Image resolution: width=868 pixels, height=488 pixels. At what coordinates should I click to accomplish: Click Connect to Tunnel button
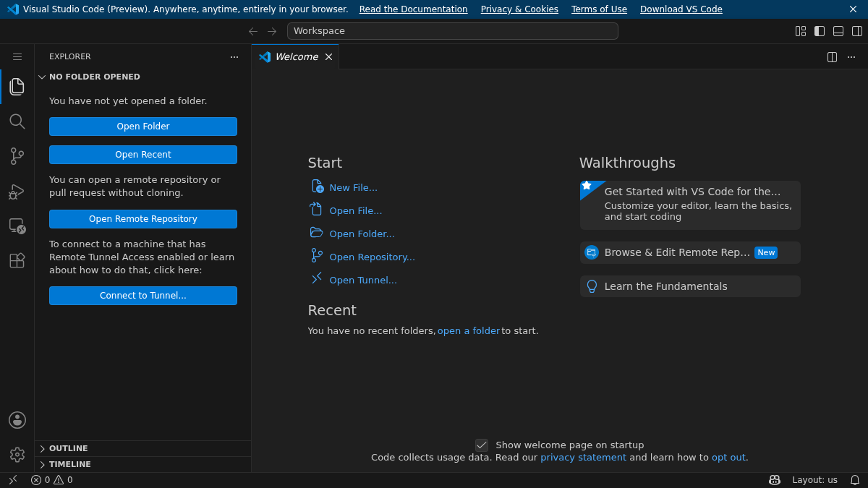(x=143, y=296)
